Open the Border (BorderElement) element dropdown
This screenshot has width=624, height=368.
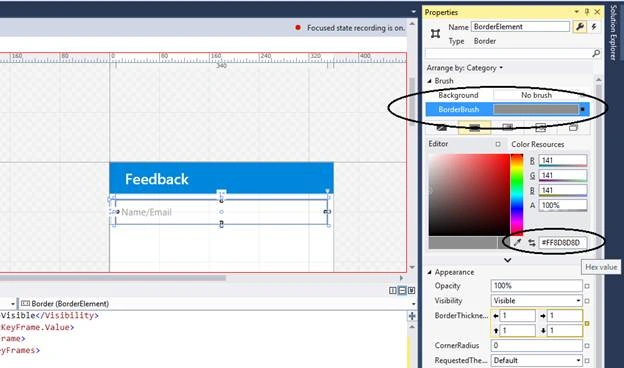pos(413,304)
